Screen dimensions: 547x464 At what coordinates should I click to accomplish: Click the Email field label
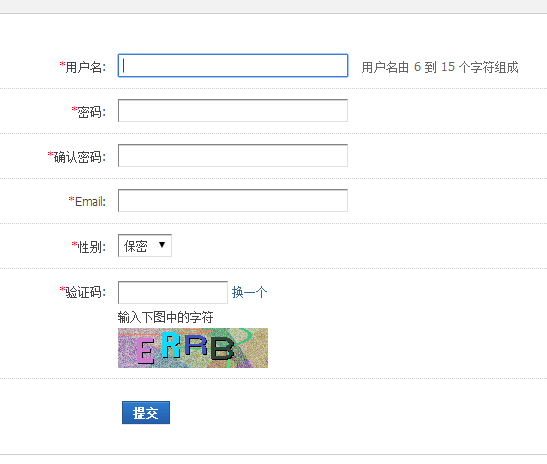tap(90, 202)
